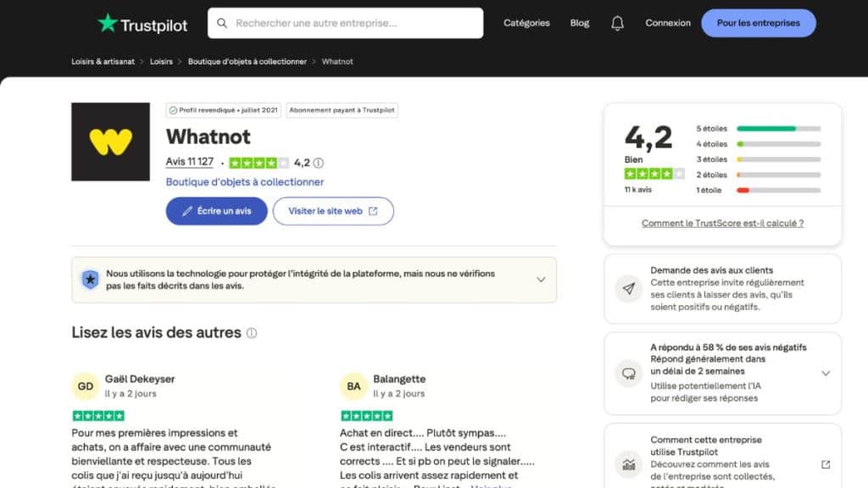Image resolution: width=868 pixels, height=488 pixels.
Task: Click green verified check on Profil revendiqué
Action: pos(173,110)
